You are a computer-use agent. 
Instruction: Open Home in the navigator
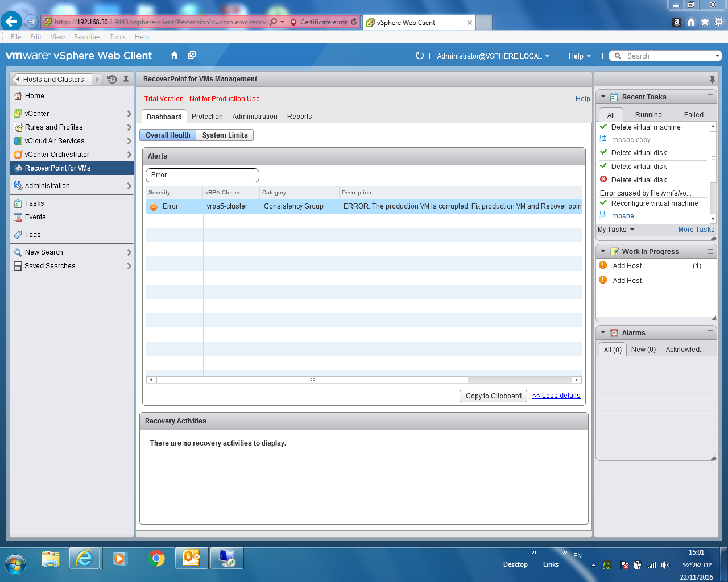[72, 96]
